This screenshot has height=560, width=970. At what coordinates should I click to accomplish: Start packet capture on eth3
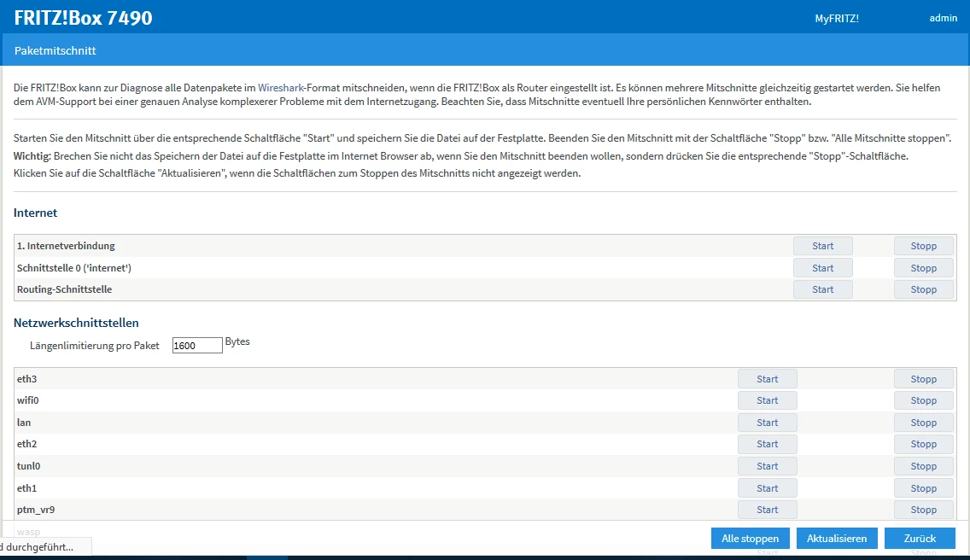767,379
